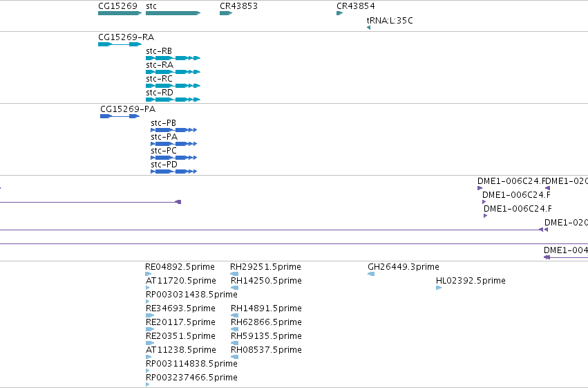Viewport: 588px width, 388px height.
Task: Open EST RH14250.5prime
Action: (x=234, y=288)
